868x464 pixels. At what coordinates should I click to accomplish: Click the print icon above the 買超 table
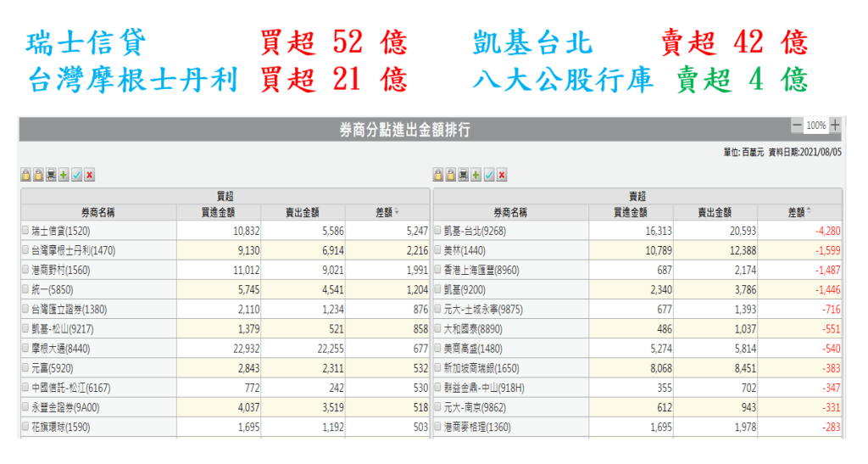[51, 175]
